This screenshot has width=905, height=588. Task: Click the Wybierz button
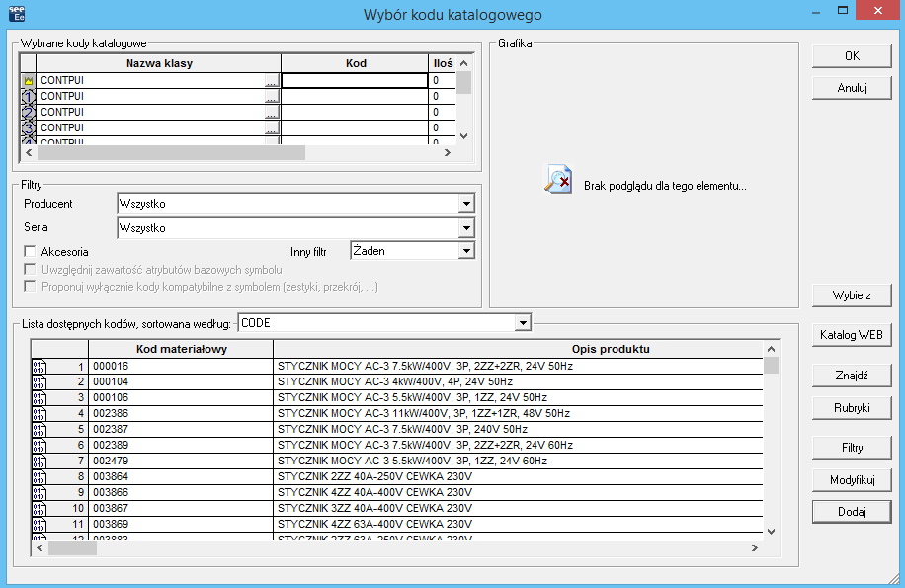[x=852, y=295]
